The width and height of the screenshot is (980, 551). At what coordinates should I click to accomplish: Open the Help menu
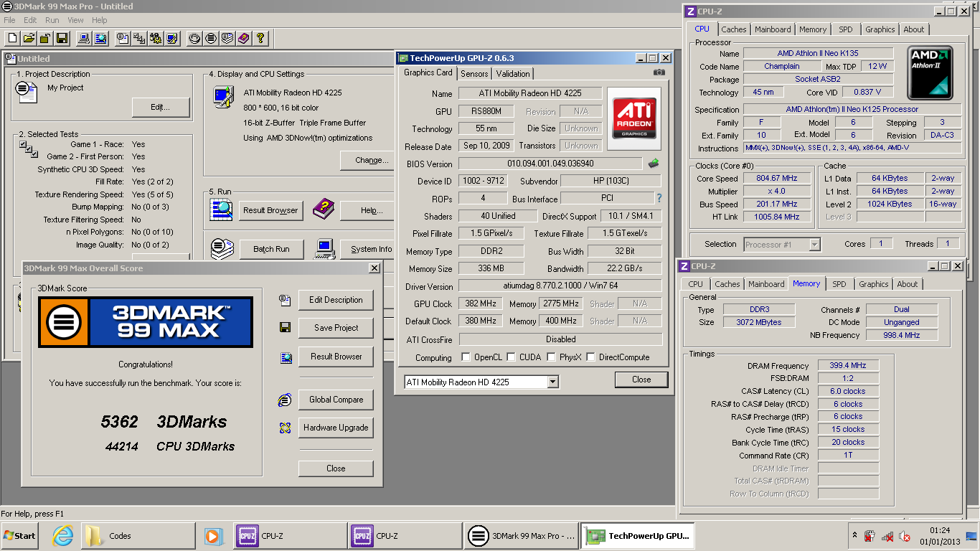click(100, 20)
